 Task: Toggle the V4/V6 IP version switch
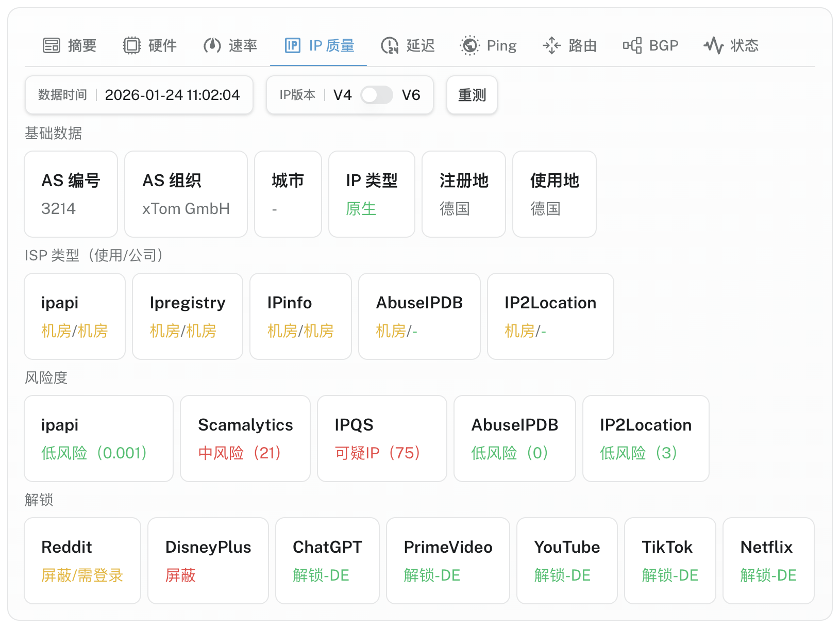376,95
